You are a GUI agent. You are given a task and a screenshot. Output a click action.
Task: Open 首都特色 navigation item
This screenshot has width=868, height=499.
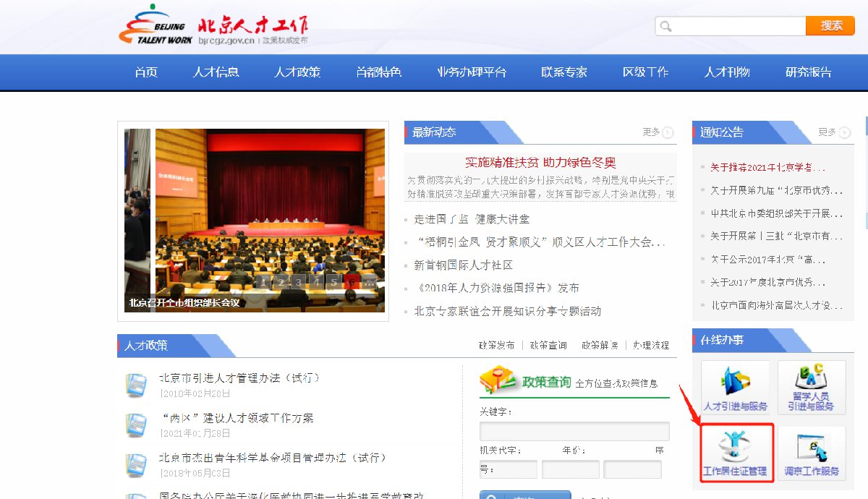[378, 72]
